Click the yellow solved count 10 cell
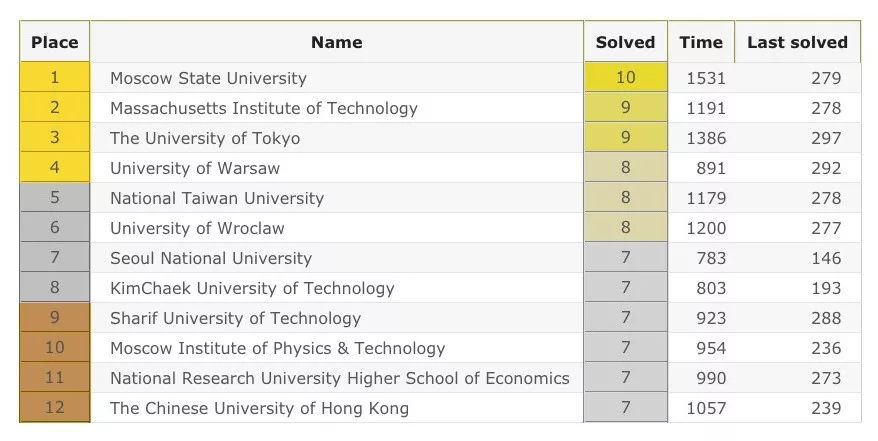 point(625,78)
